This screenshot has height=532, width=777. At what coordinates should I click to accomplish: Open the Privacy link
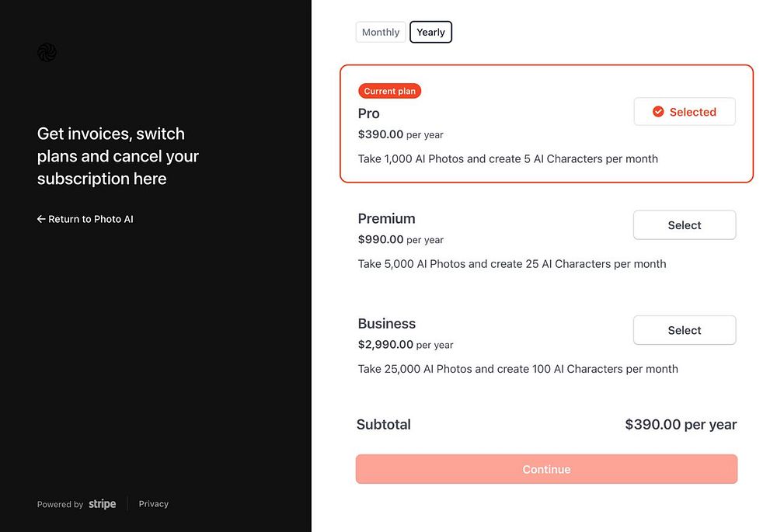154,504
